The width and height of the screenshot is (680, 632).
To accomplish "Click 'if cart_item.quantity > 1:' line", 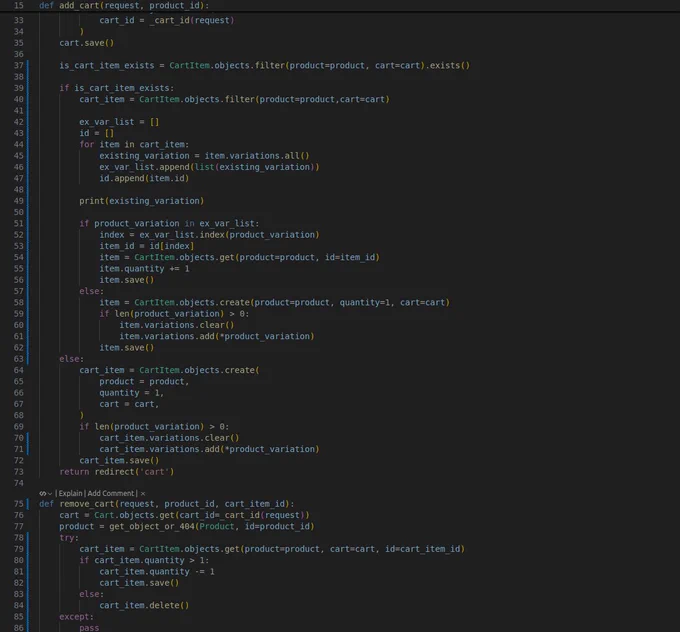I will [x=144, y=560].
